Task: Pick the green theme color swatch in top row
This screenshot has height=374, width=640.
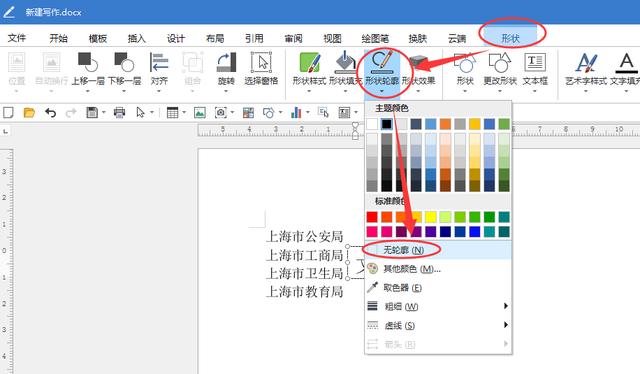Action: [504, 124]
